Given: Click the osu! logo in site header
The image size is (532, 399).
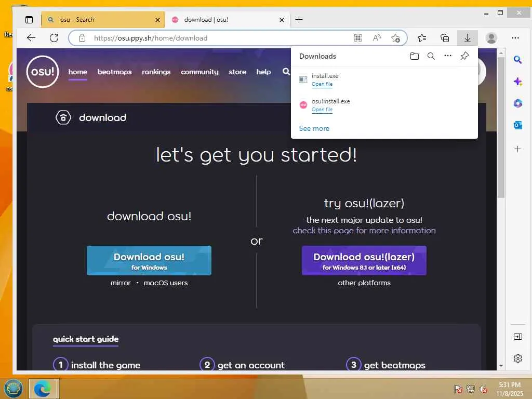Looking at the screenshot, I should [43, 72].
